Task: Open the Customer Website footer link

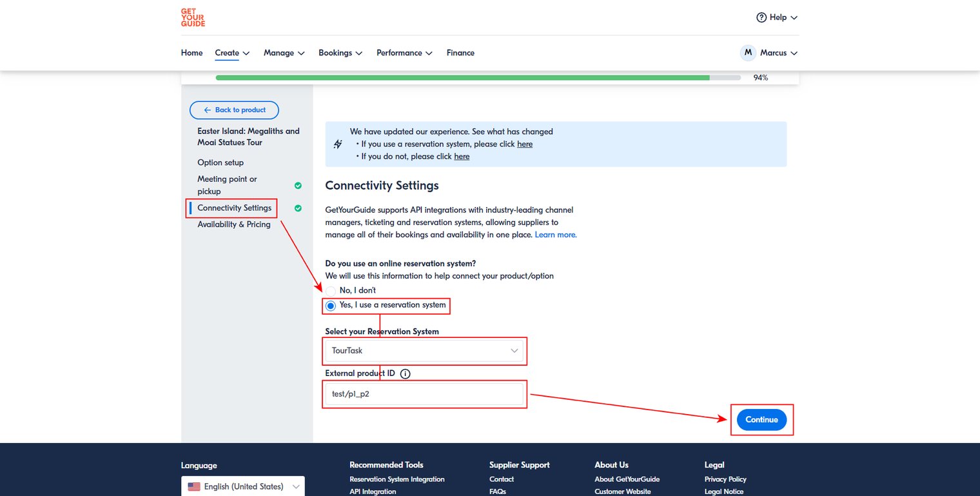Action: pyautogui.click(x=623, y=491)
